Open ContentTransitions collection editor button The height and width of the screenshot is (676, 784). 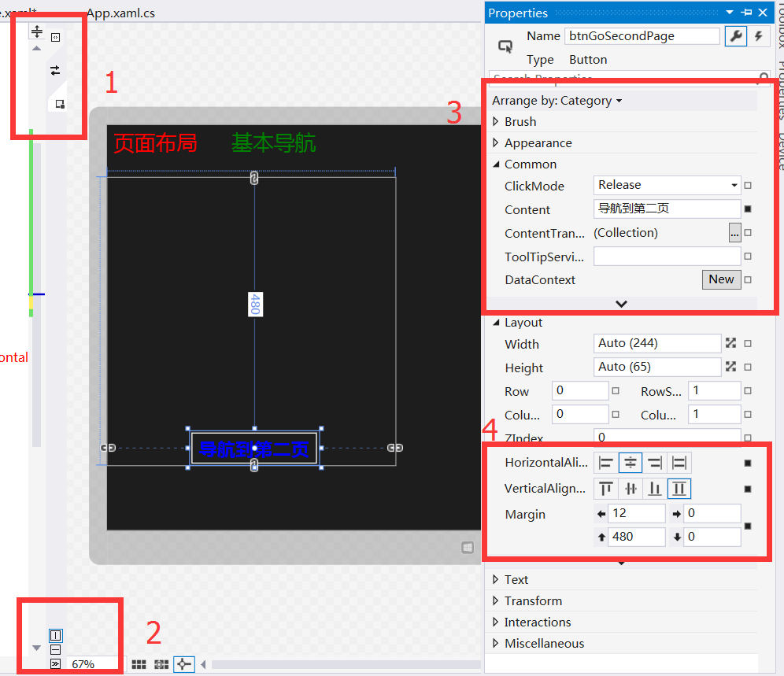click(x=734, y=233)
